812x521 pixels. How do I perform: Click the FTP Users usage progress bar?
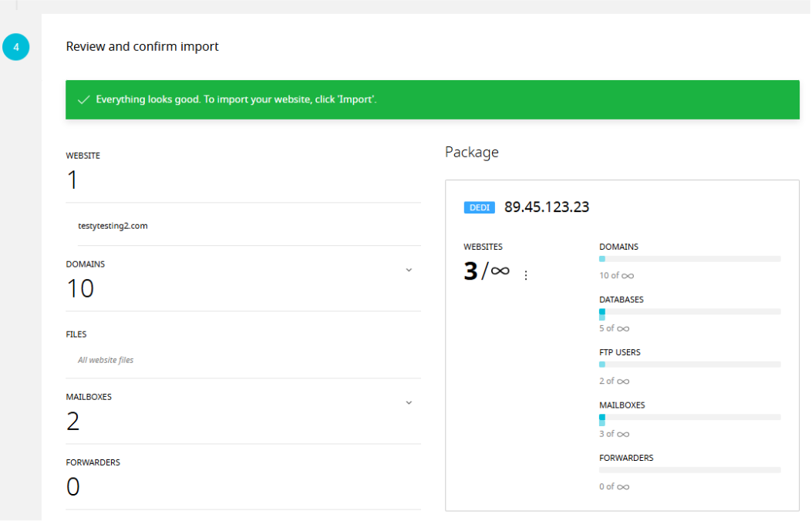[690, 365]
